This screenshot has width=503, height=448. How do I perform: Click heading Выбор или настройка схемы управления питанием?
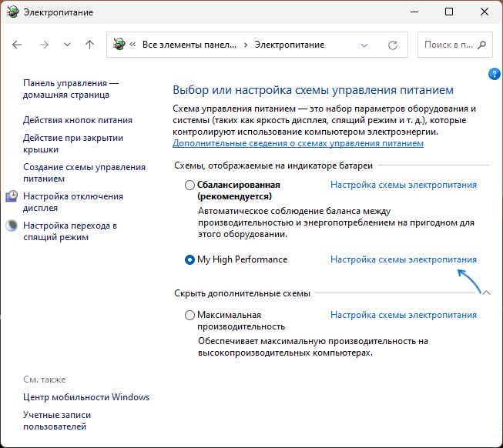(x=313, y=90)
